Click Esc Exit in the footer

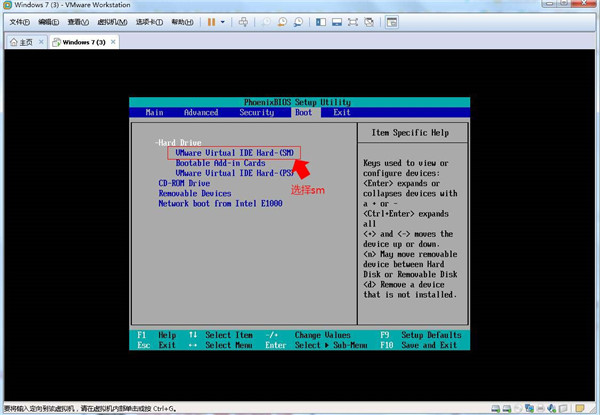(157, 345)
